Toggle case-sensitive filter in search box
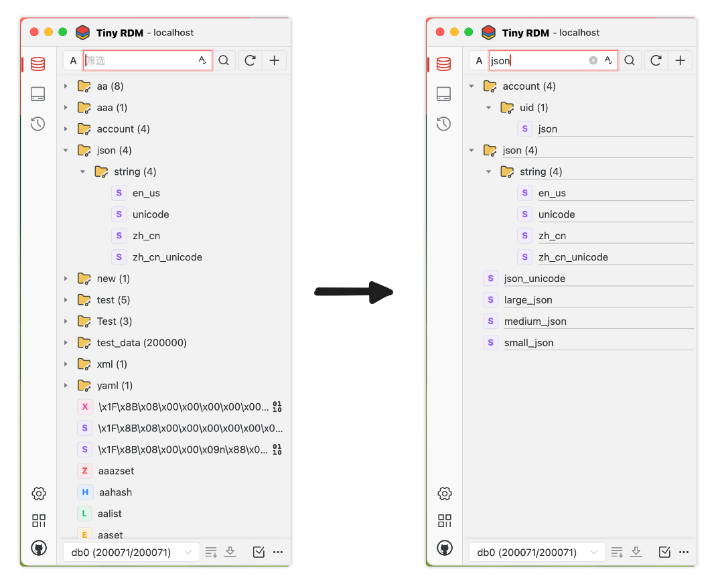The image size is (722, 588). tap(203, 60)
